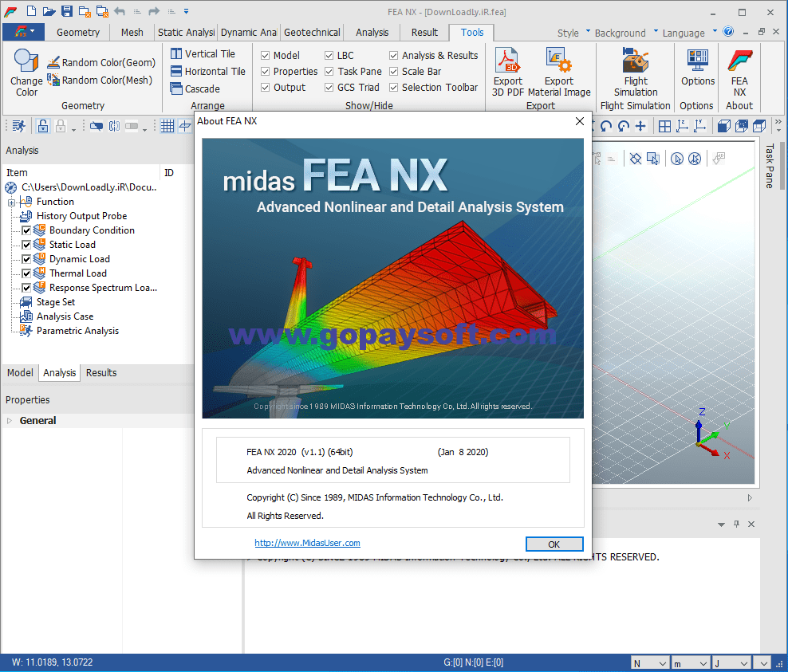788x672 pixels.
Task: Open the Background dropdown
Action: tap(625, 33)
